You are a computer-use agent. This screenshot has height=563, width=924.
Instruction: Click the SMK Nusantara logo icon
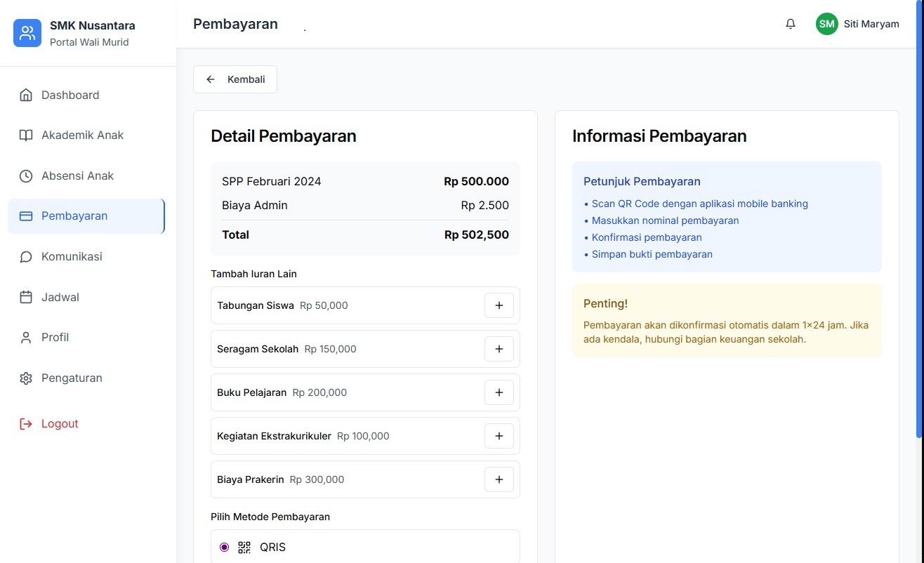click(x=27, y=33)
